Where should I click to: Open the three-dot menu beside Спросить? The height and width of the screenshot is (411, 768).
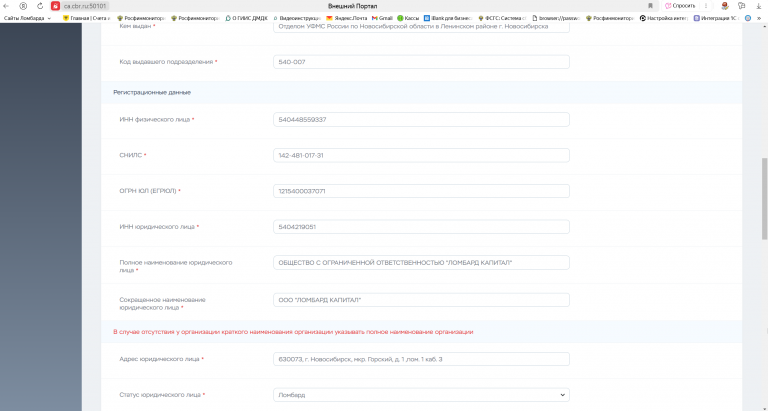tap(706, 6)
